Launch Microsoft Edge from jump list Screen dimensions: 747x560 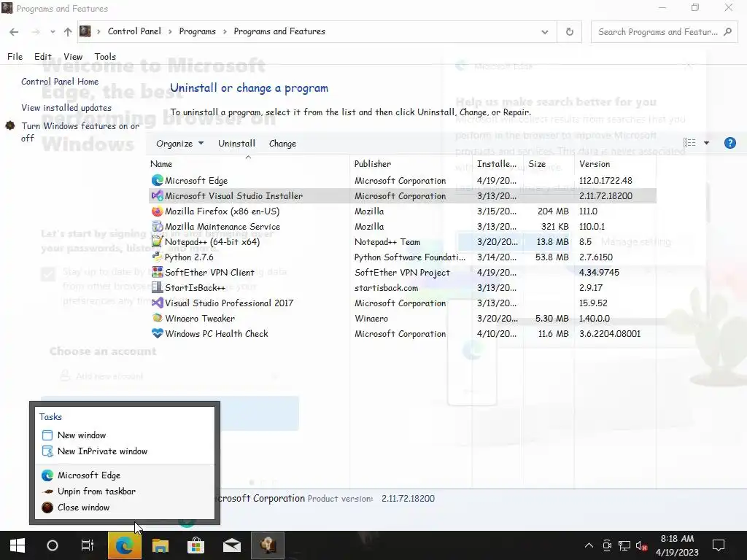[125, 475]
